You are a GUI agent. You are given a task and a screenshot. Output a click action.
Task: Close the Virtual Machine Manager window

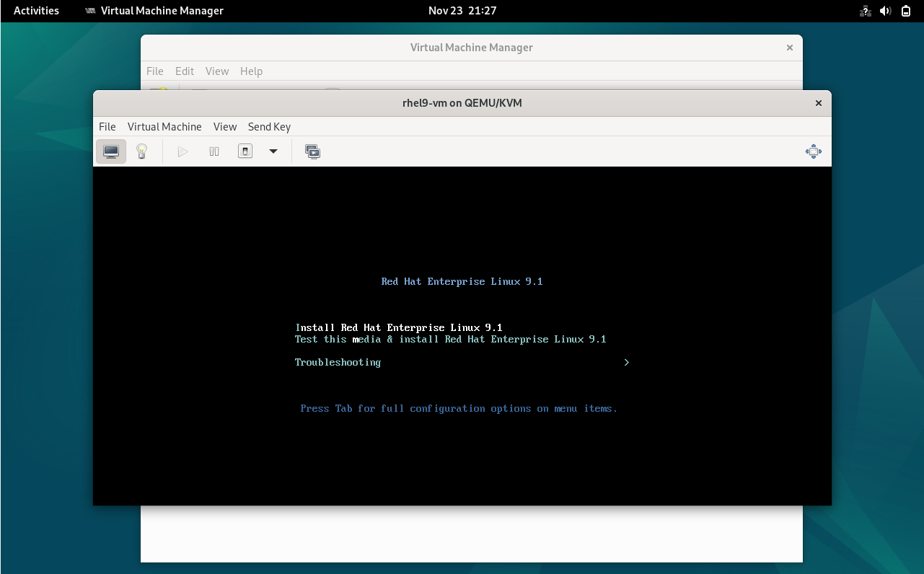pos(790,48)
